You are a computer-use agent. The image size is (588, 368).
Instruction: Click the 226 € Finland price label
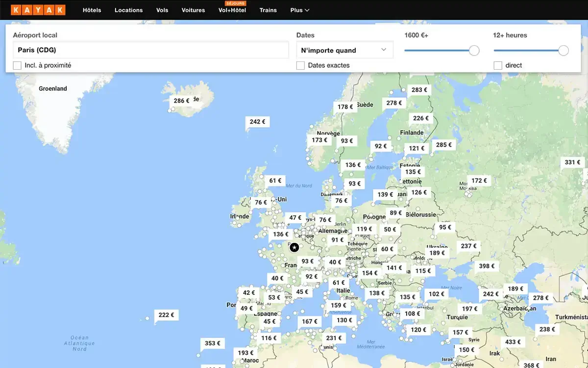(421, 118)
